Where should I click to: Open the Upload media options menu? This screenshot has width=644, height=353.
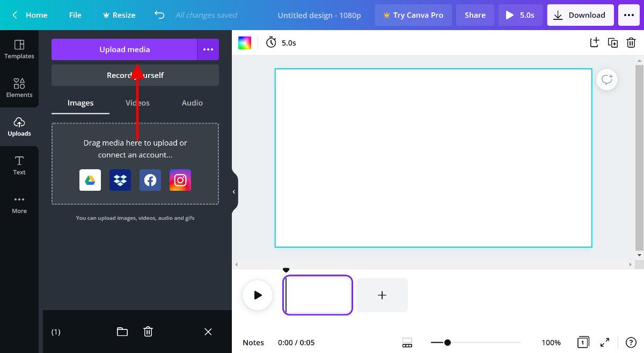(x=208, y=49)
